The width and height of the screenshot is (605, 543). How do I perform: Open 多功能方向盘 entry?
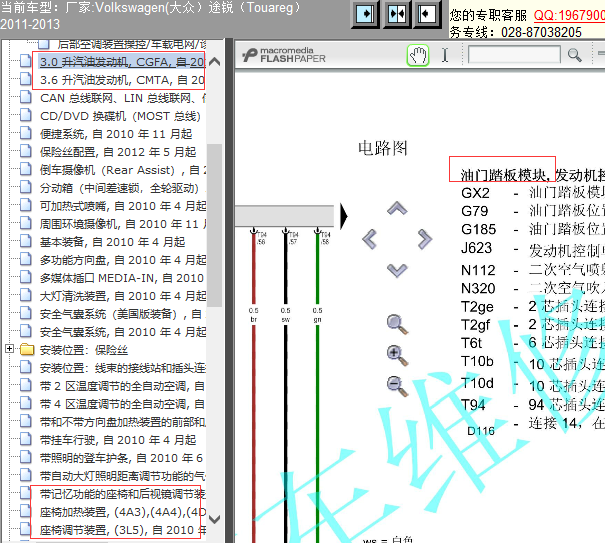point(123,260)
